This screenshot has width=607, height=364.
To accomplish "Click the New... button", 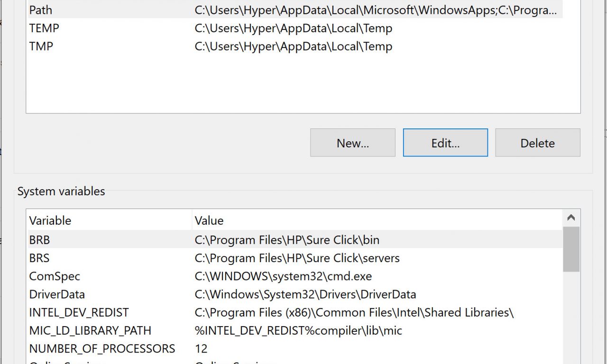I will tap(352, 143).
